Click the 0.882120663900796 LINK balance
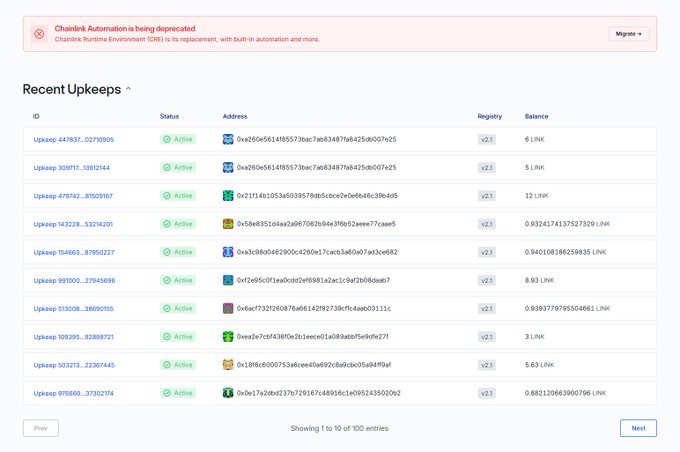The width and height of the screenshot is (680, 452). pyautogui.click(x=566, y=393)
